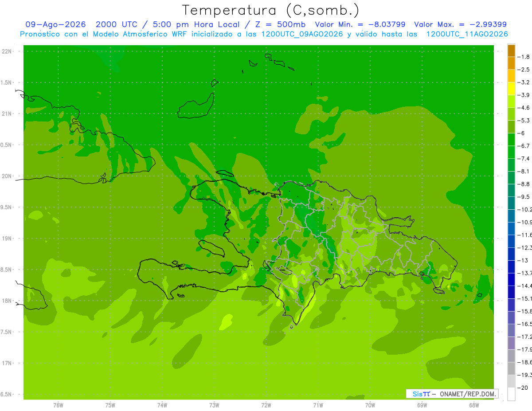Click the "20N" latitude label
The image size is (532, 411).
pos(6,176)
